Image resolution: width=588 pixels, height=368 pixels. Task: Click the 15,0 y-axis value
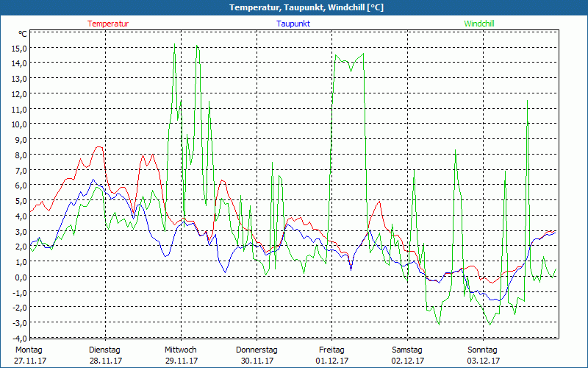(x=18, y=48)
